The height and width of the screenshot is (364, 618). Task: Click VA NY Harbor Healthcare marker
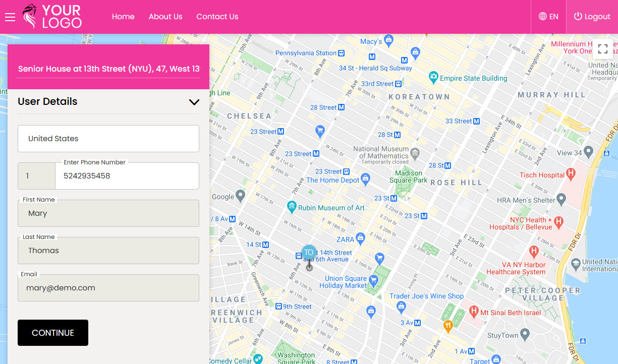534,251
